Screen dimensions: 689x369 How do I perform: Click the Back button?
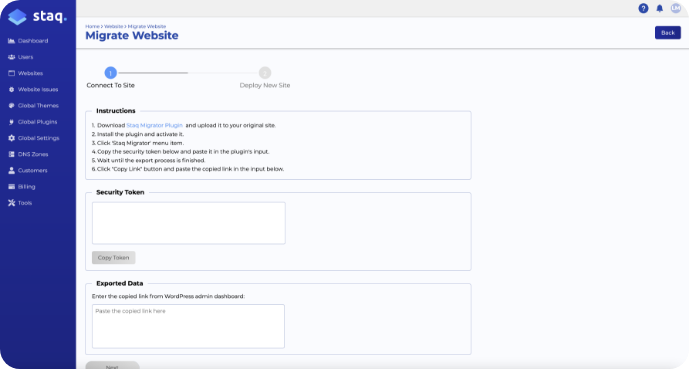[667, 33]
